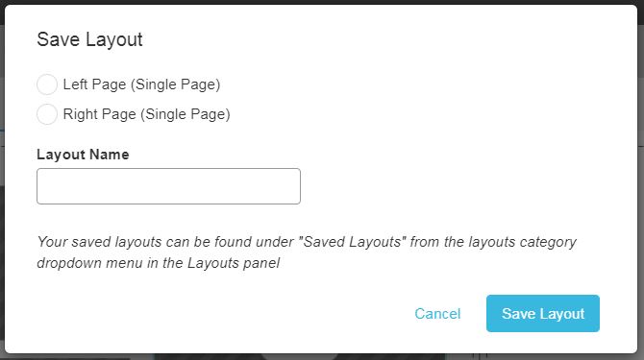Click the blue Save Layout button
644x360 pixels.
pyautogui.click(x=542, y=313)
